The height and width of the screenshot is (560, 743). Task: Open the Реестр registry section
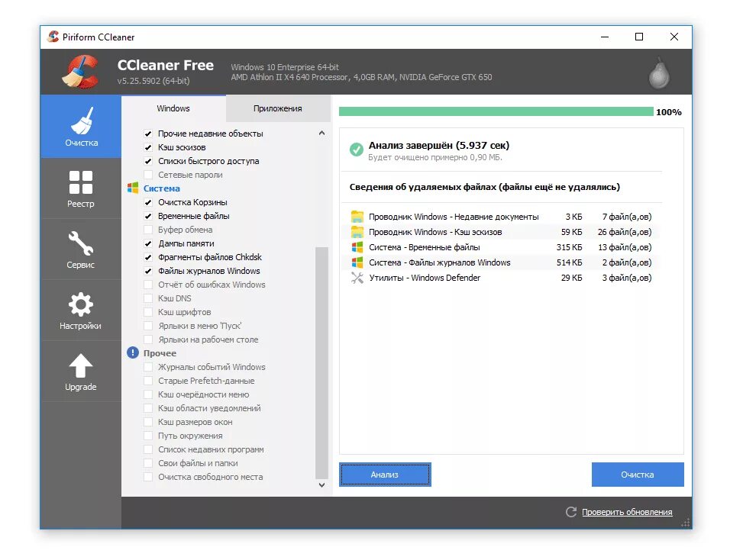point(81,188)
